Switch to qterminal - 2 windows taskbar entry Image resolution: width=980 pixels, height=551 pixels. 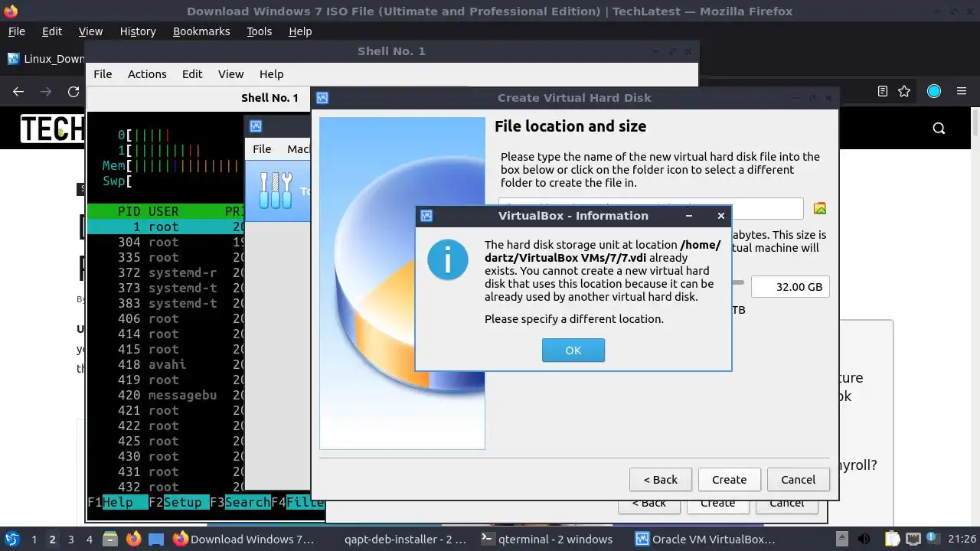pos(547,540)
